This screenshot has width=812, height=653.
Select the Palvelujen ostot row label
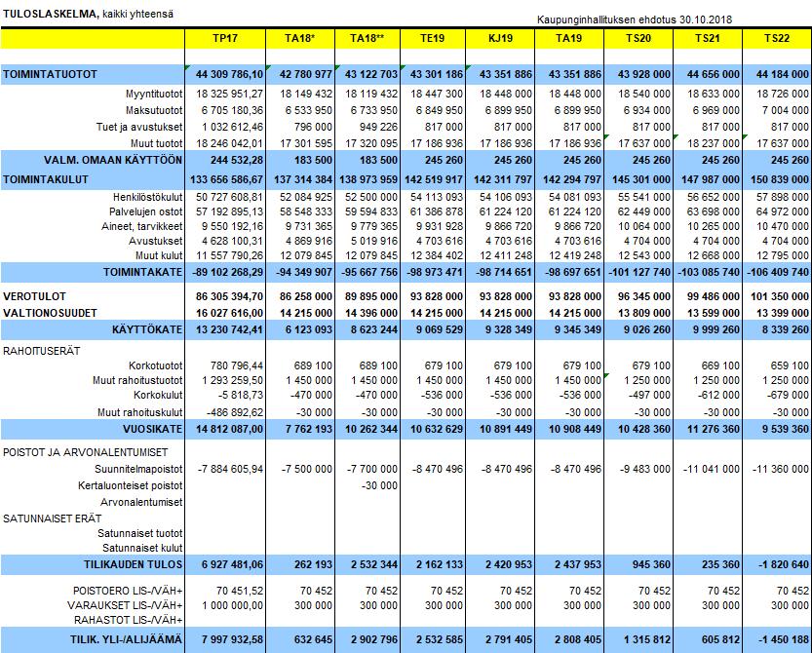point(145,211)
